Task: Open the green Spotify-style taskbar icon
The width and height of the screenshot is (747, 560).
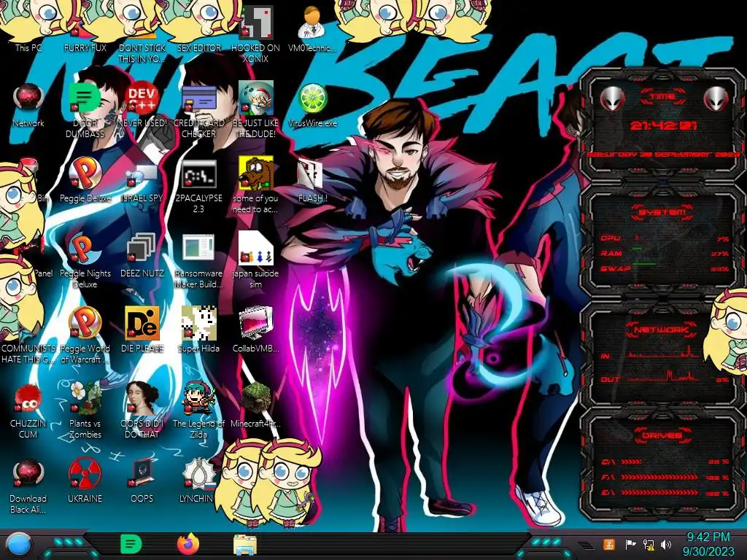Action: coord(131,544)
